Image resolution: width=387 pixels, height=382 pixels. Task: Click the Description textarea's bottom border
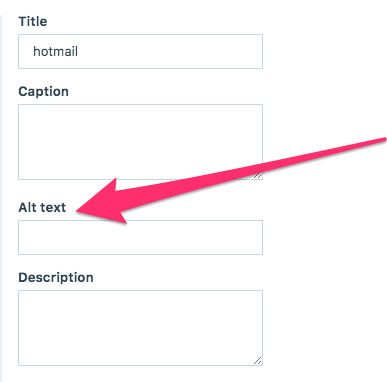[x=140, y=365]
